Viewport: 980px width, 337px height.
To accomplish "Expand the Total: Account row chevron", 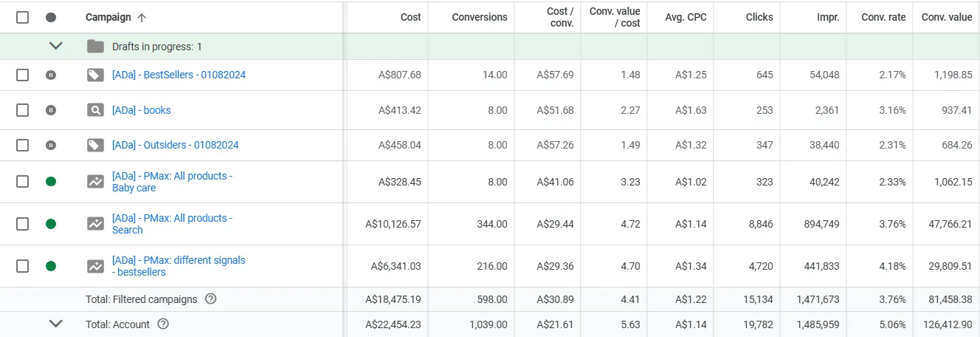I will tap(55, 324).
